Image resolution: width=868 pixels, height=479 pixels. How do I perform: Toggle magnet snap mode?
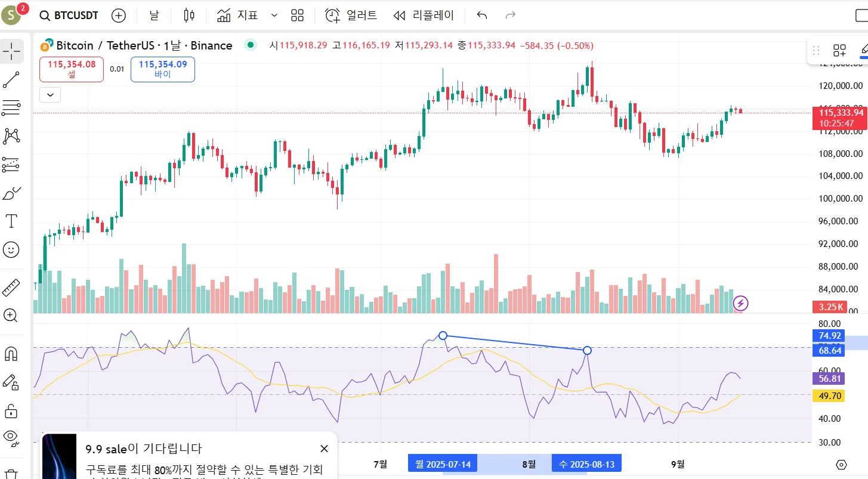(11, 354)
